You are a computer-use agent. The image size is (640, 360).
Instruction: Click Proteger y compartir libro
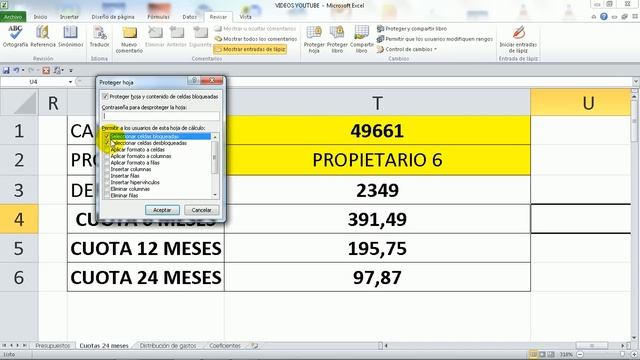(x=411, y=29)
